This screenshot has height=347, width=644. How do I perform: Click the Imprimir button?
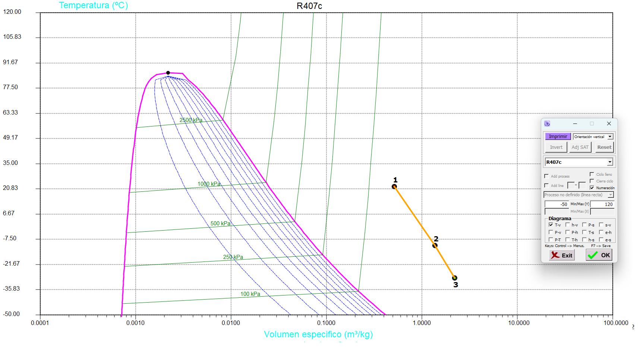pyautogui.click(x=558, y=137)
